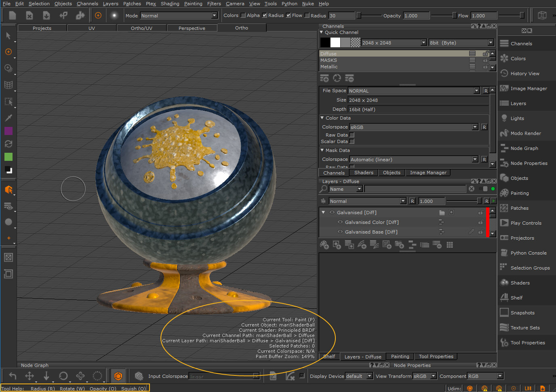The image size is (556, 392).
Task: Open the Image Manager palette icon
Action: click(504, 89)
